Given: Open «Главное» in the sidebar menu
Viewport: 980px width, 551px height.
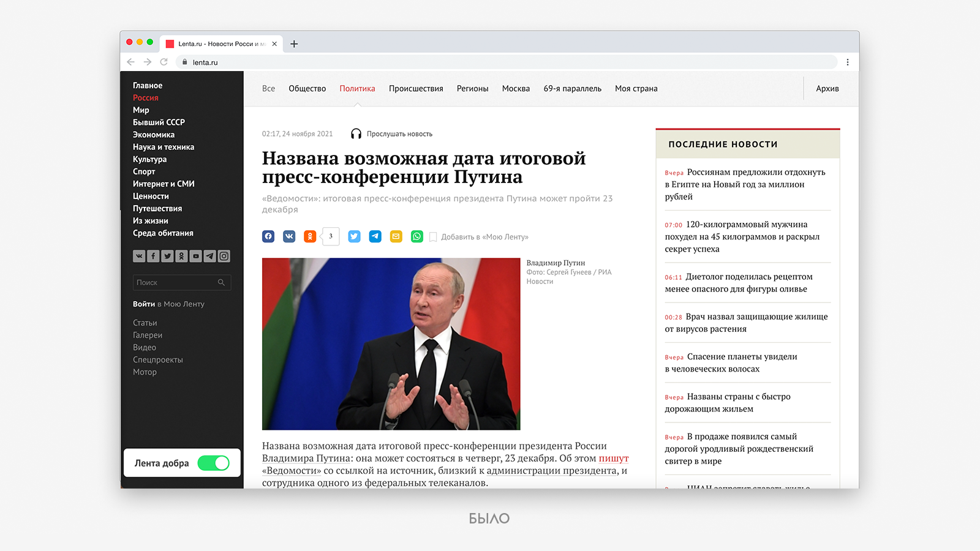Looking at the screenshot, I should coord(148,86).
